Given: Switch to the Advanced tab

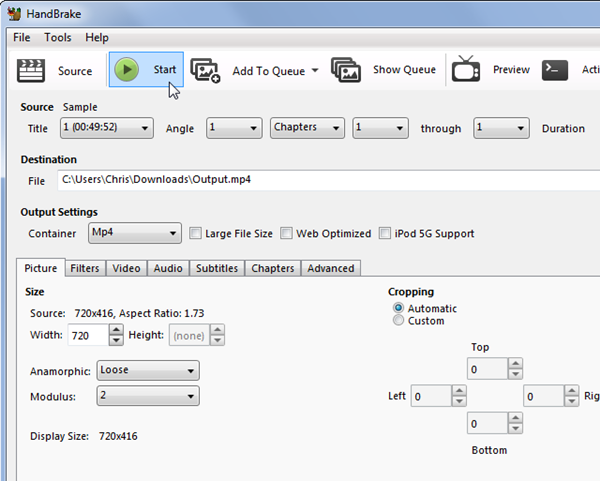Looking at the screenshot, I should (x=331, y=268).
